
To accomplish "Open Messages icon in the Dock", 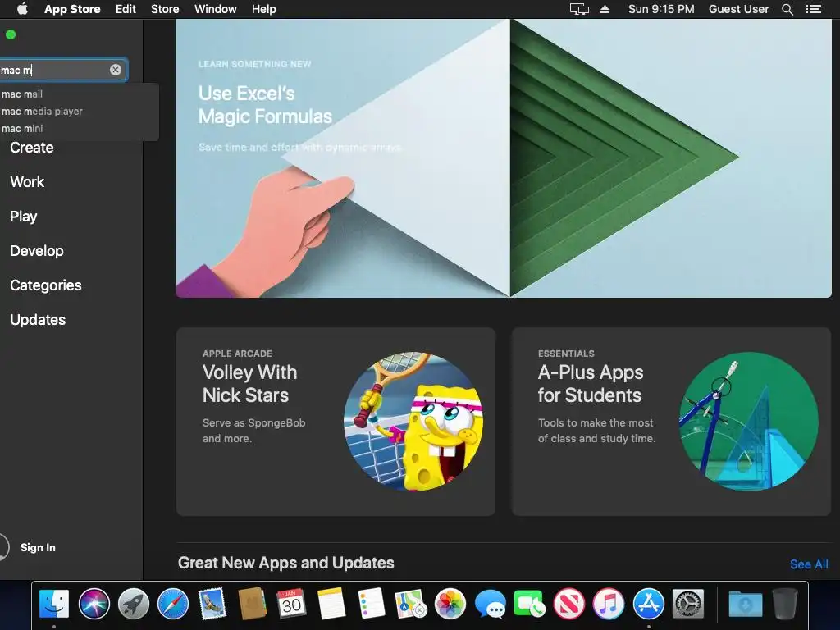I will coord(490,604).
